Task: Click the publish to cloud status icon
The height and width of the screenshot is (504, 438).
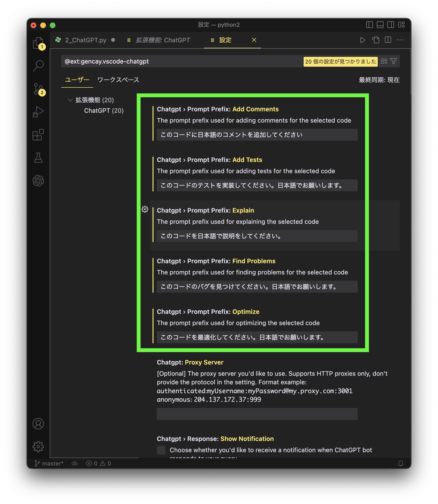Action: [x=75, y=463]
